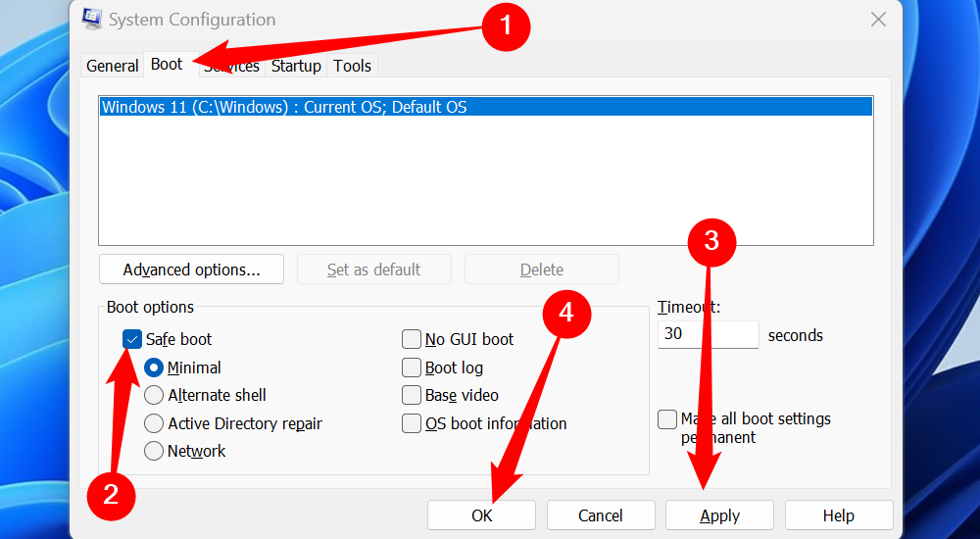Click the System Configuration title bar icon
980x539 pixels.
pos(92,19)
